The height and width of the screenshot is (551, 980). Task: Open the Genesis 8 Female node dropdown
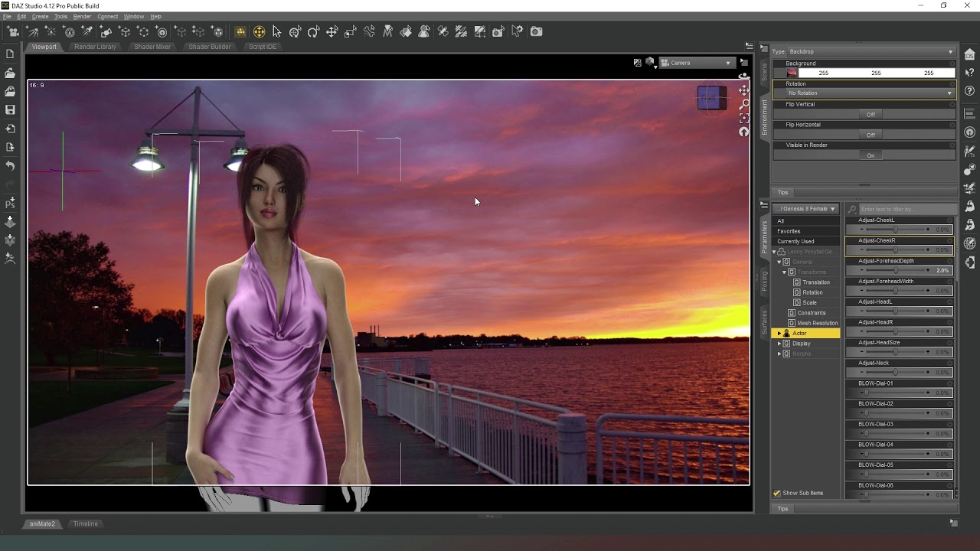pos(805,209)
